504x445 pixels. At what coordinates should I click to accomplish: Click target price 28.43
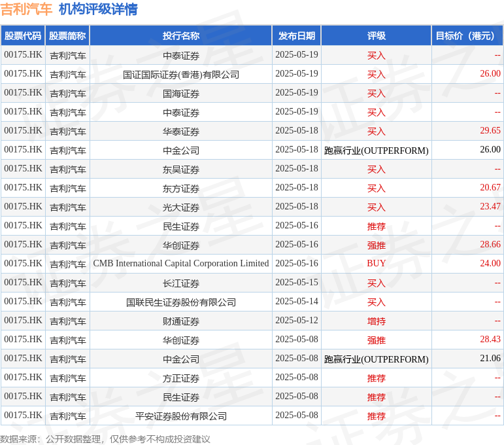point(490,339)
